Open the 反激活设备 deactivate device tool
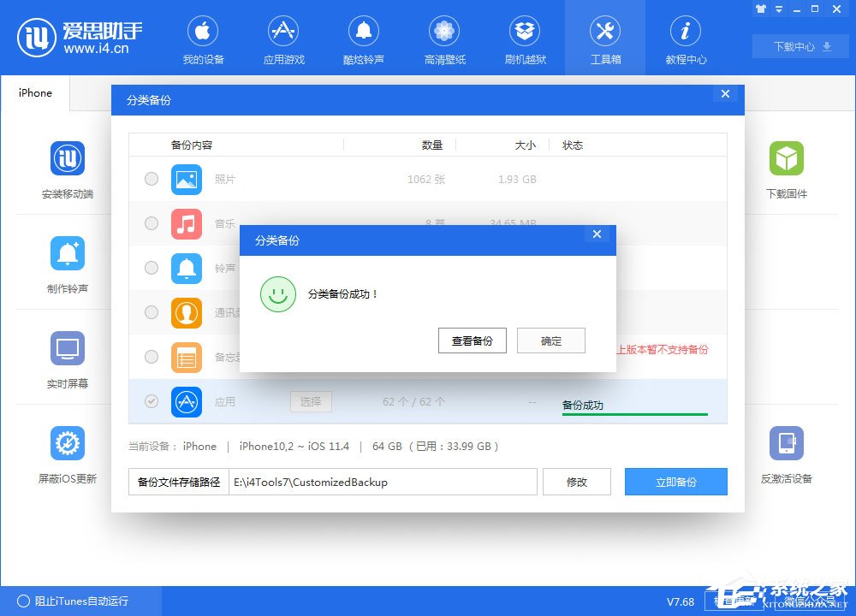Screen dimensions: 856x616 [x=787, y=453]
